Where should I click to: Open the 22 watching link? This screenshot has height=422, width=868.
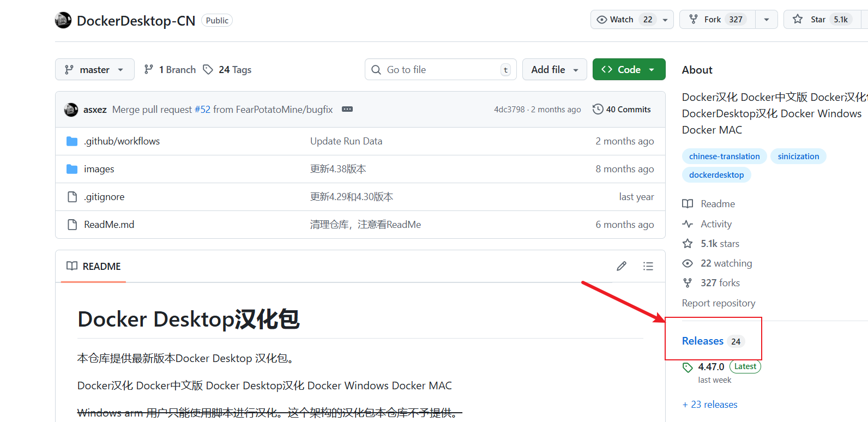pyautogui.click(x=726, y=263)
